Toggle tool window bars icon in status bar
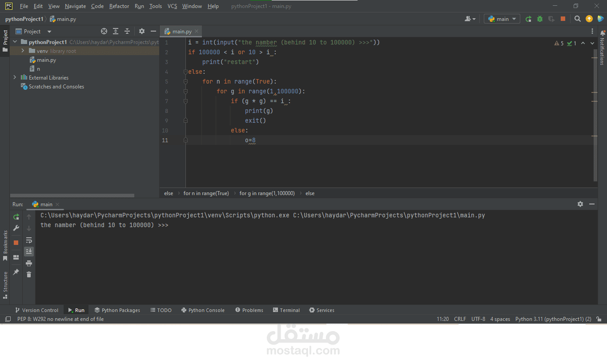This screenshot has height=364, width=607. tap(8, 319)
